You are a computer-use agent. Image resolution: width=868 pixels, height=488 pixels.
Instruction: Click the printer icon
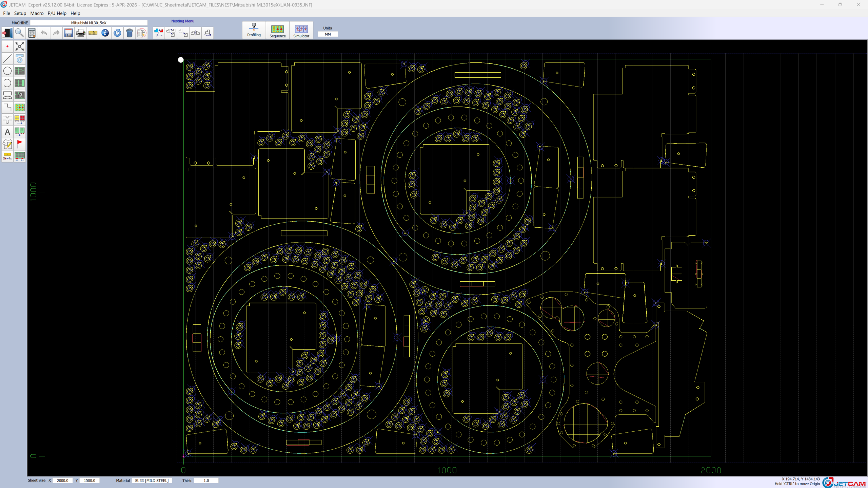point(81,33)
